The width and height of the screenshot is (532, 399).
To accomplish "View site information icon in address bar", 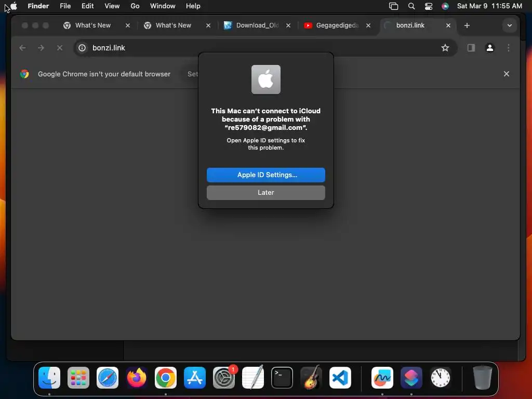I will (82, 48).
